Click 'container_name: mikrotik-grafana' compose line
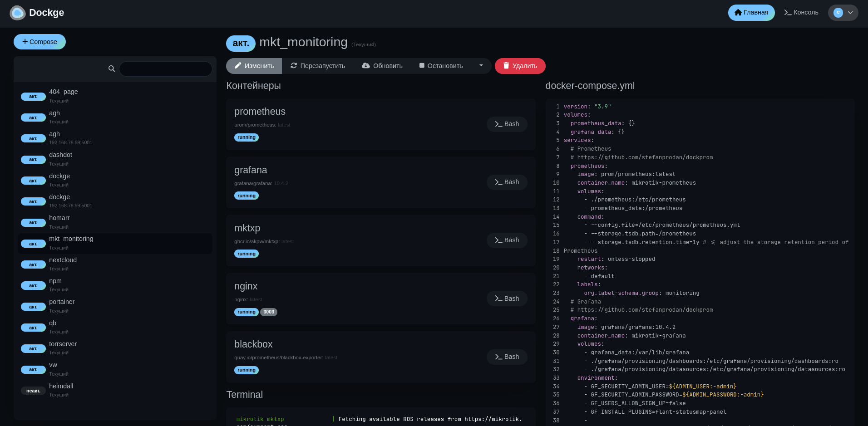The image size is (868, 426). 631,336
